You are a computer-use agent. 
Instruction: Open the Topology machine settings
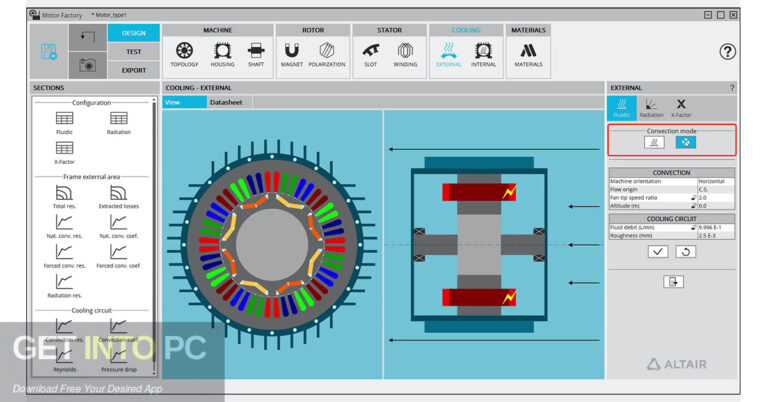pos(184,54)
